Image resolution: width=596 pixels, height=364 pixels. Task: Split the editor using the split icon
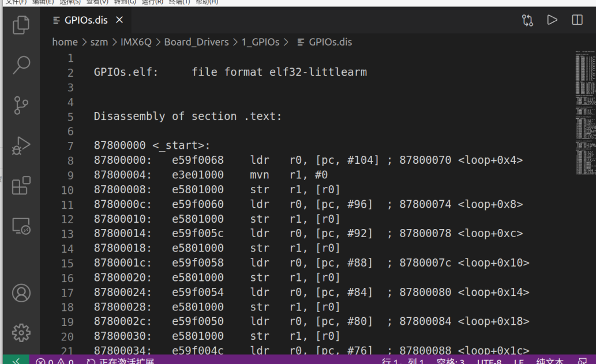pyautogui.click(x=578, y=19)
